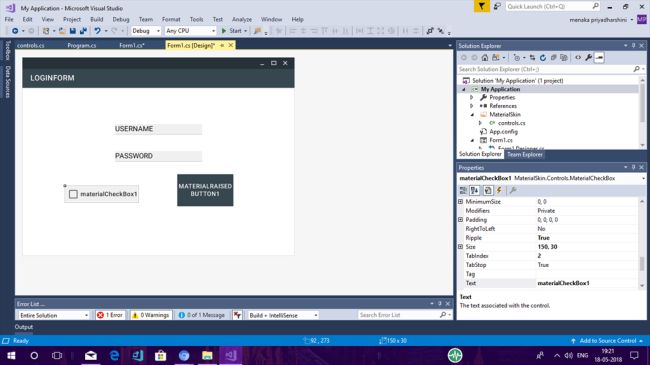This screenshot has width=650, height=365.
Task: Open Microsoft Edge from the taskbar
Action: tap(114, 355)
